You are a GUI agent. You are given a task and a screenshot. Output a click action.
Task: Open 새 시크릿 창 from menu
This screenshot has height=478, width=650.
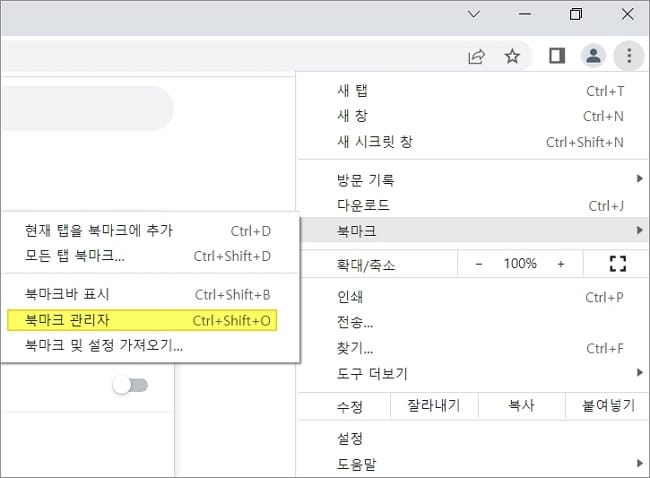[x=473, y=142]
